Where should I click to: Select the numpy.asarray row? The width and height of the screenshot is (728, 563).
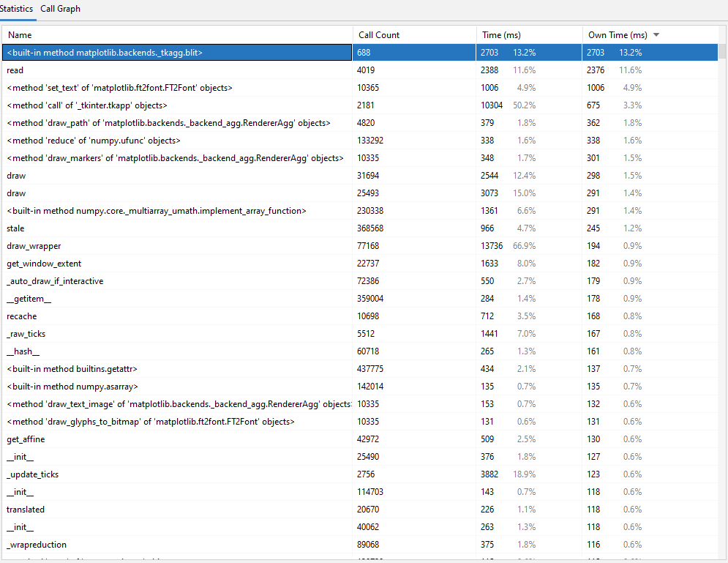360,387
